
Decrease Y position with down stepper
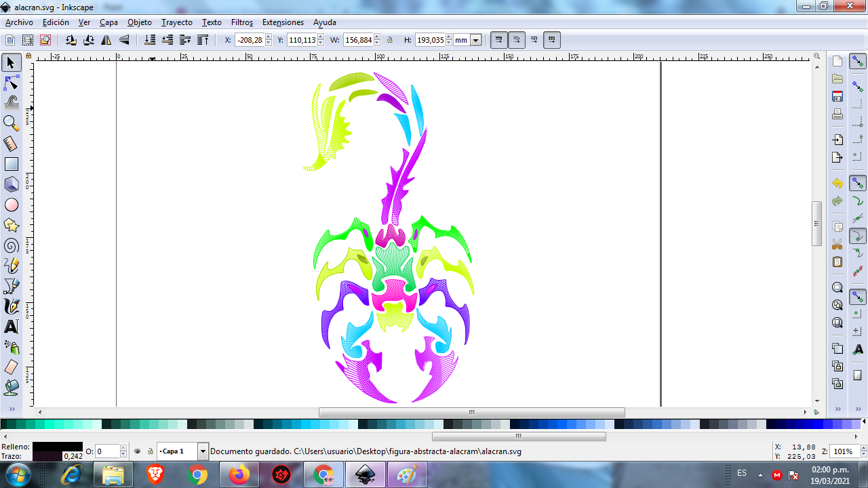coord(321,43)
